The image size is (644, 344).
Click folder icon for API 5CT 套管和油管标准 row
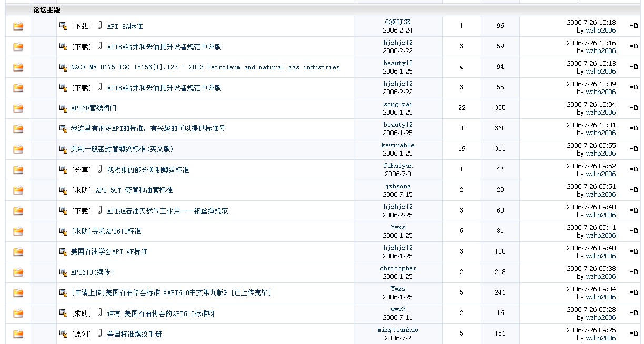coord(18,190)
